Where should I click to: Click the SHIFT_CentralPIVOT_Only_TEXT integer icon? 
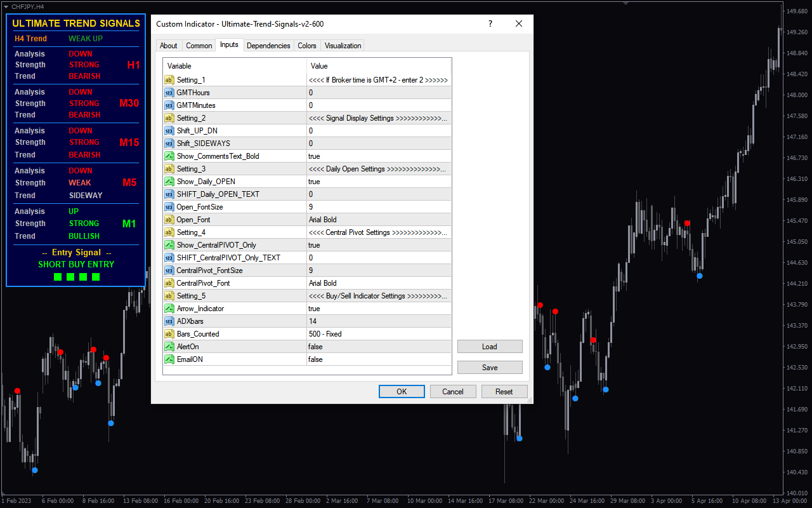tap(169, 258)
